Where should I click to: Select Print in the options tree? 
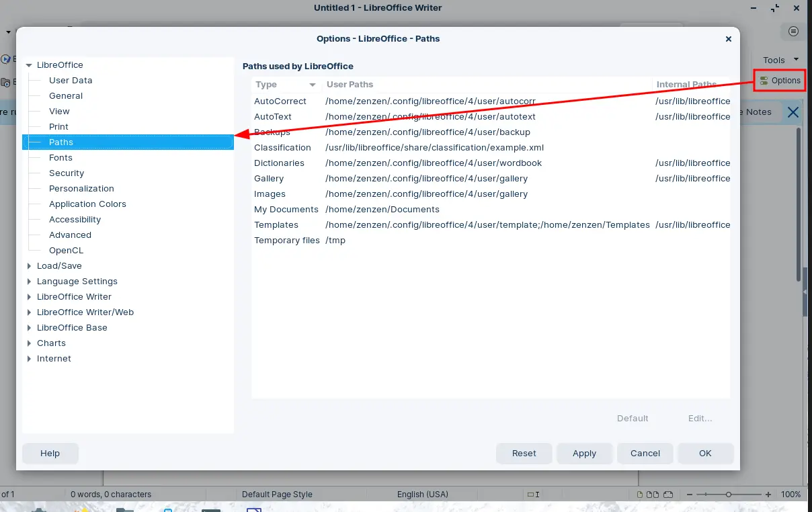click(x=58, y=127)
